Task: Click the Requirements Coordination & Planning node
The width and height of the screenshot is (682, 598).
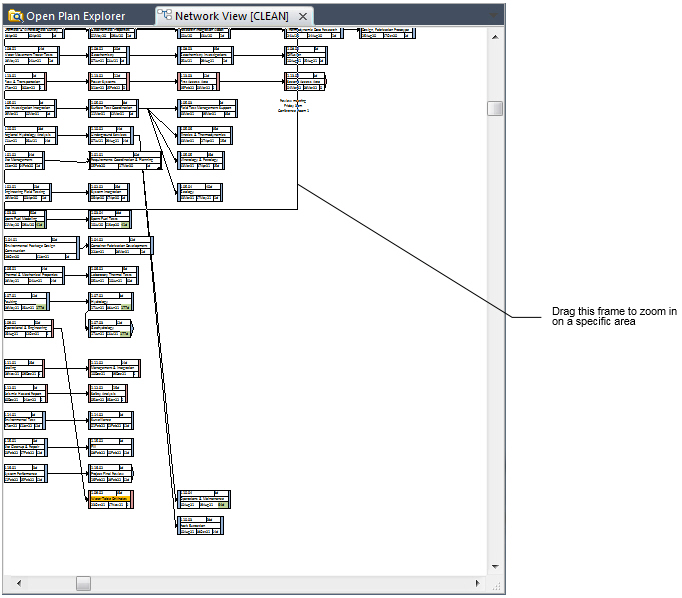Action: point(124,160)
